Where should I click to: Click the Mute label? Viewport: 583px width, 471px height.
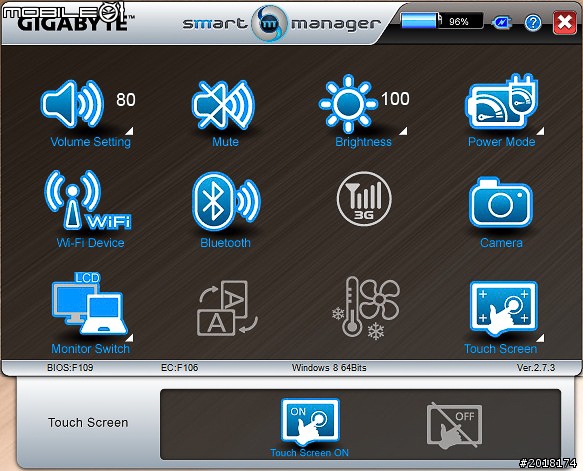(225, 142)
